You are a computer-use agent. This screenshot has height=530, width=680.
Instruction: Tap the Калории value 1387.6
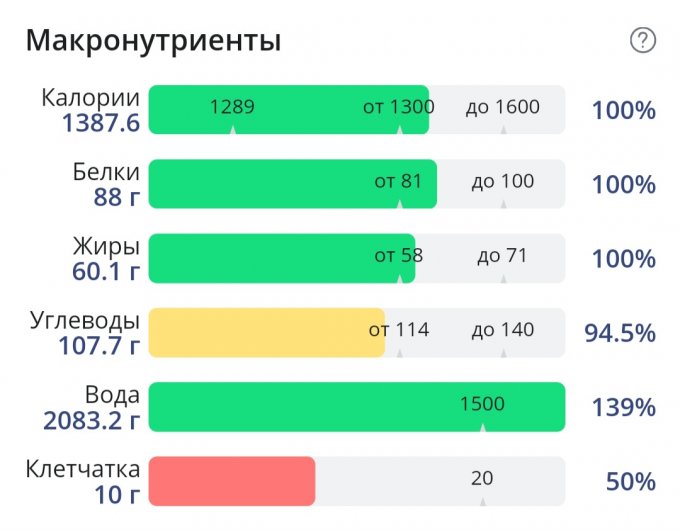(x=100, y=123)
